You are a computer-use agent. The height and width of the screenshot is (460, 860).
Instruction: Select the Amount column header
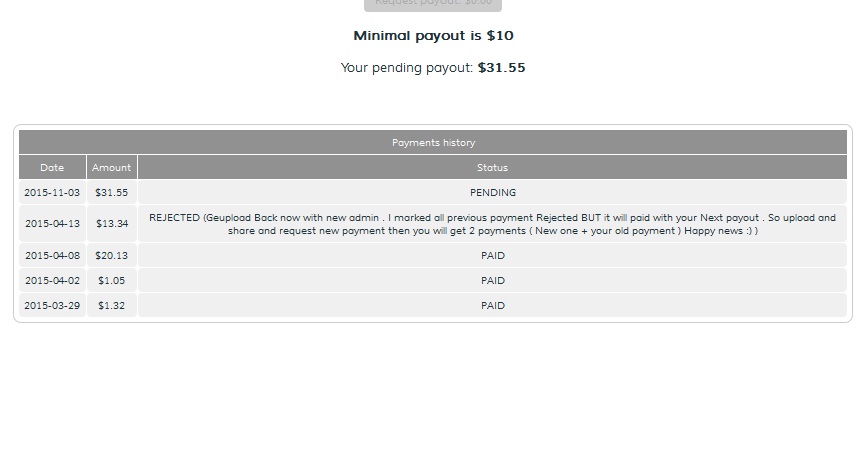(111, 167)
